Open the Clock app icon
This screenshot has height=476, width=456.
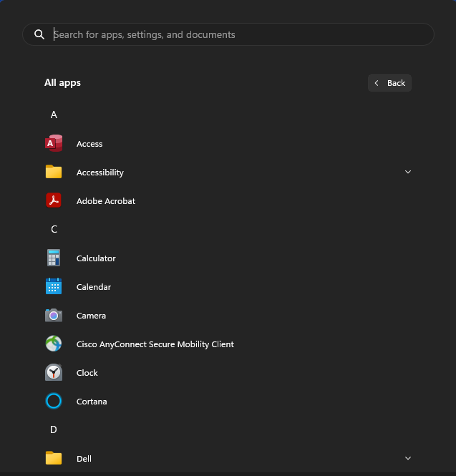click(54, 372)
